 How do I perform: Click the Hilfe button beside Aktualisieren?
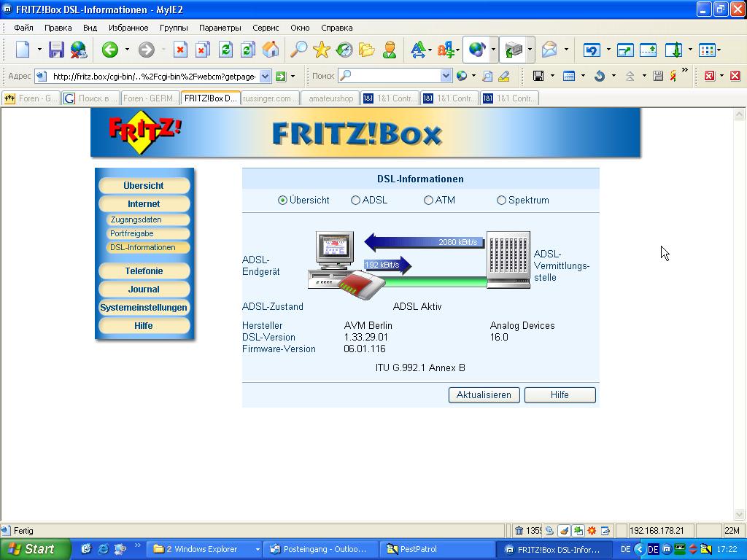560,394
